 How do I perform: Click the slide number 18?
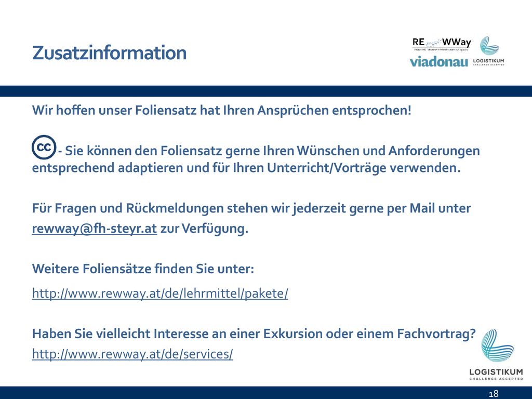tap(494, 393)
